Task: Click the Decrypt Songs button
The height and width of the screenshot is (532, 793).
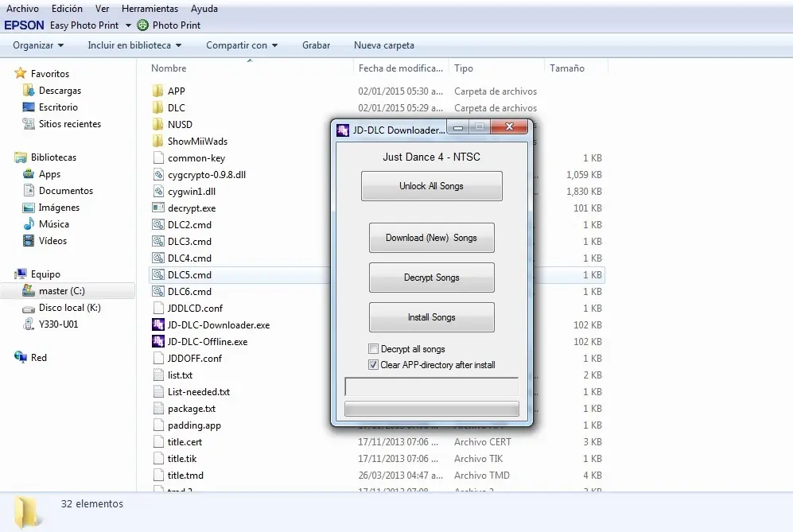Action: pyautogui.click(x=431, y=277)
